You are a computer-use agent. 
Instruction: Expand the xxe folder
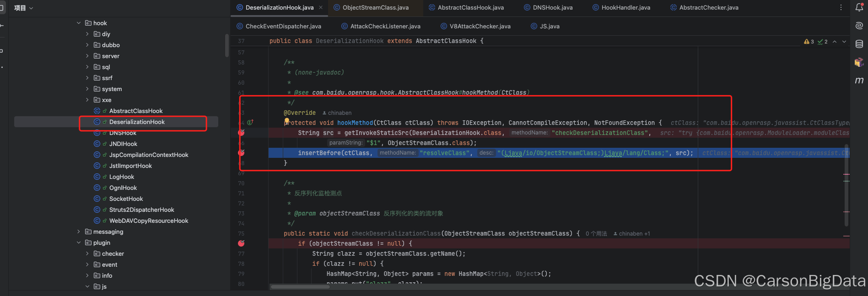(x=87, y=100)
